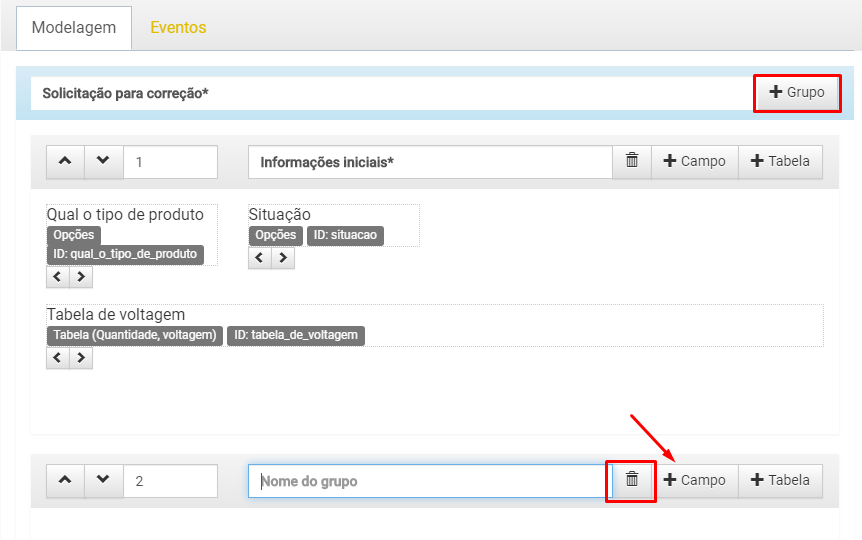Shift 'Qual o tipo de produto' field right

pyautogui.click(x=81, y=277)
